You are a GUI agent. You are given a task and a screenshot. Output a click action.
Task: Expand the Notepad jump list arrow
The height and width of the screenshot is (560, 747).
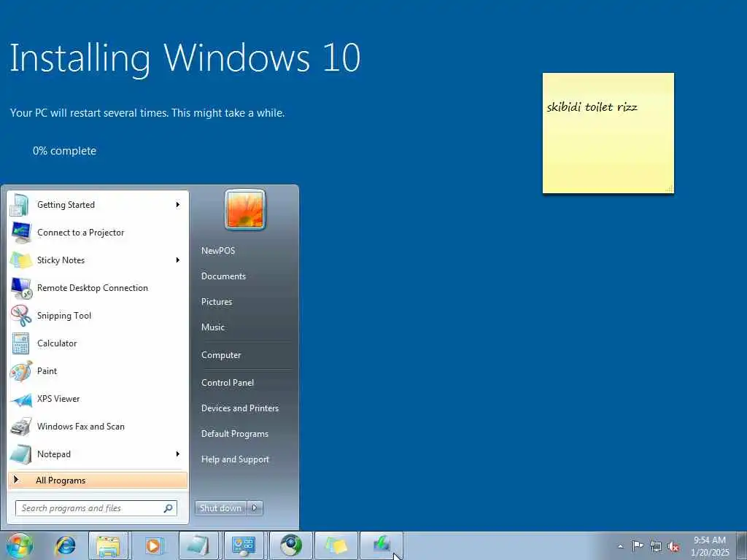coord(178,454)
